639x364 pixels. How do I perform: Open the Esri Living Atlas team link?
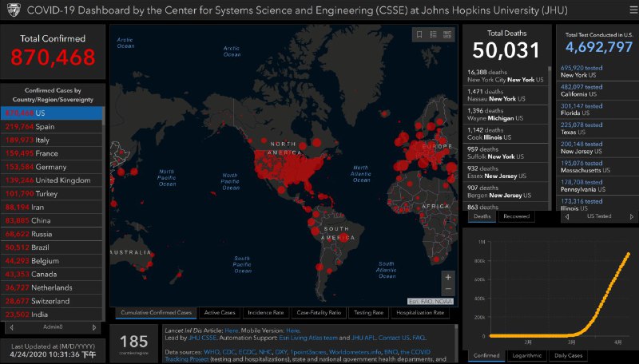point(308,338)
